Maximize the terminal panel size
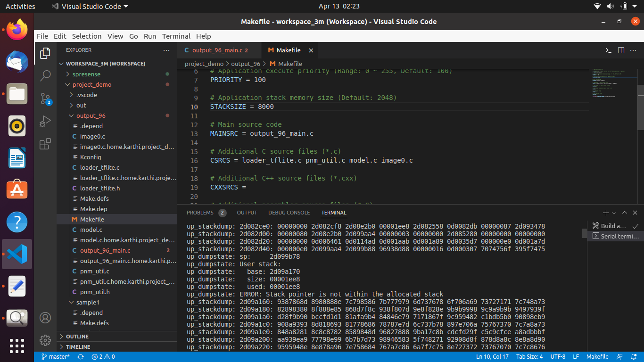The width and height of the screenshot is (644, 362). 625,213
